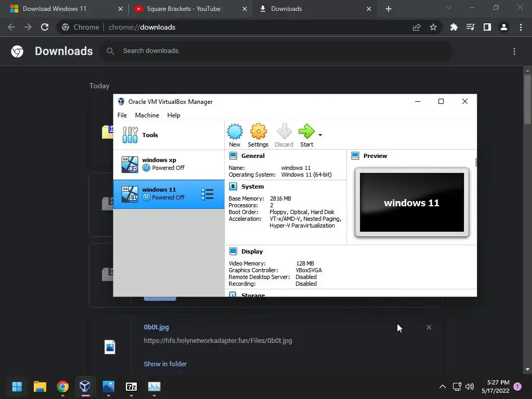Remove 0b0t.jpg from the downloads list

click(429, 327)
